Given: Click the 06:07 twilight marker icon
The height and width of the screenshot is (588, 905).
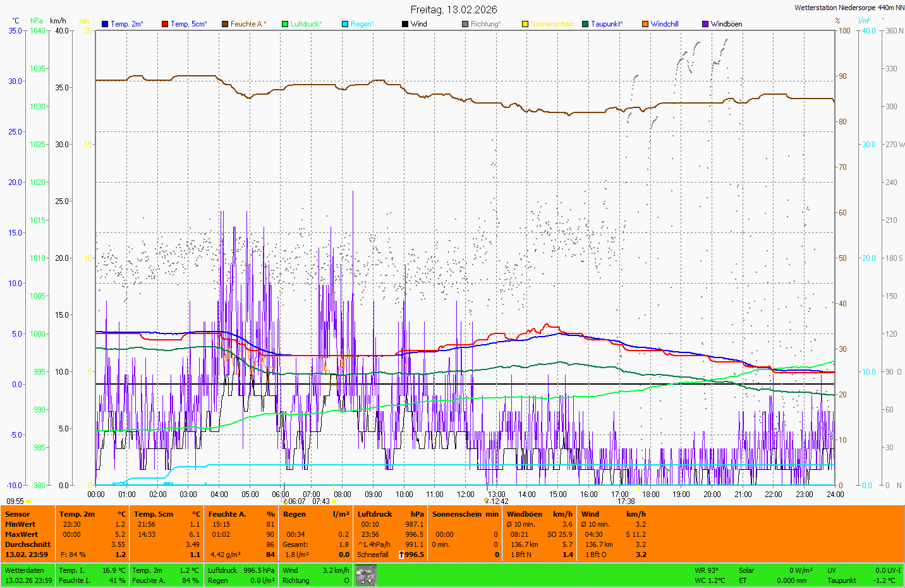Looking at the screenshot, I should point(285,501).
